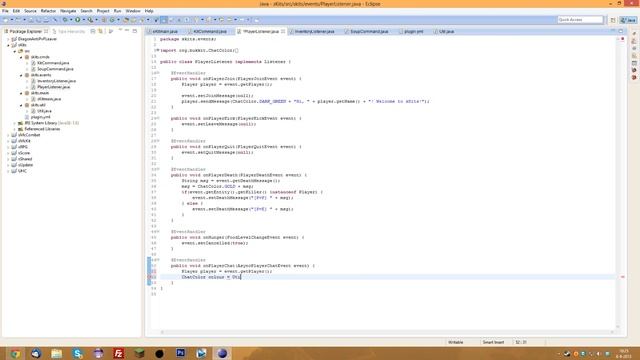This screenshot has width=640, height=360.
Task: Switch to the sKitmain.java editor tab
Action: click(x=163, y=31)
